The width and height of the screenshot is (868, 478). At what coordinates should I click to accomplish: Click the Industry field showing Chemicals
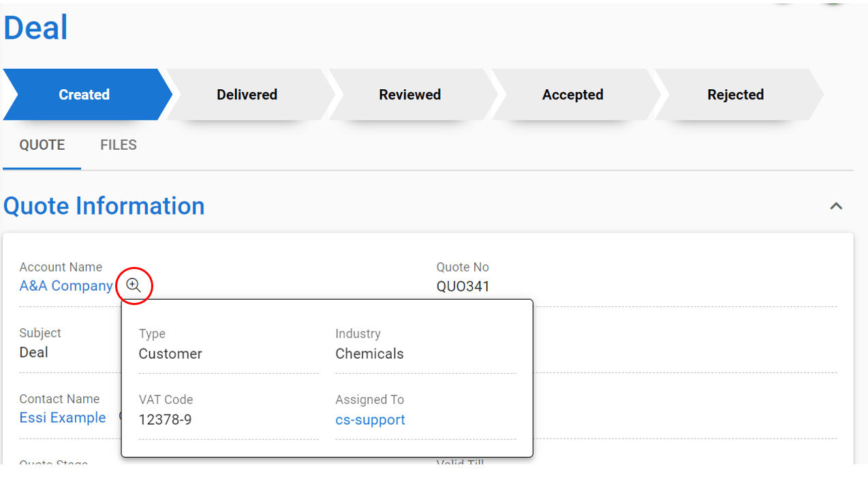369,353
